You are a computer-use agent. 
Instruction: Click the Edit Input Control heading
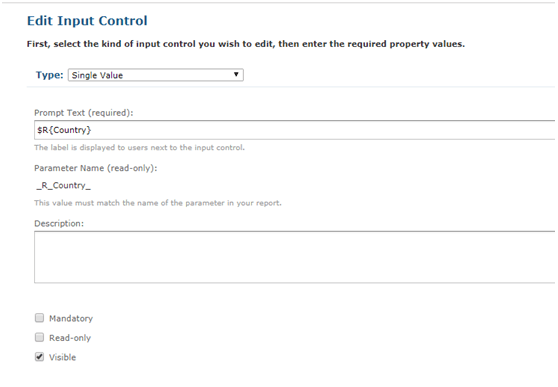pos(87,21)
